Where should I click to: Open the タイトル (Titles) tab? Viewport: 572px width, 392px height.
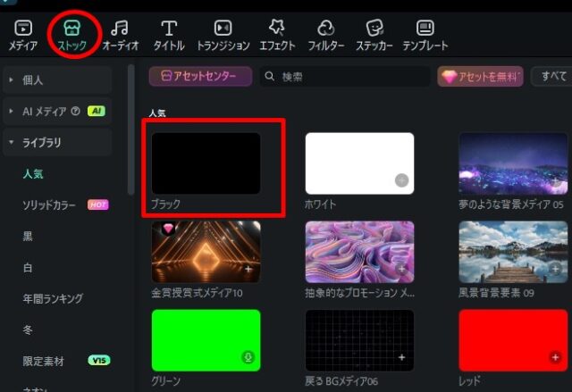(x=169, y=36)
